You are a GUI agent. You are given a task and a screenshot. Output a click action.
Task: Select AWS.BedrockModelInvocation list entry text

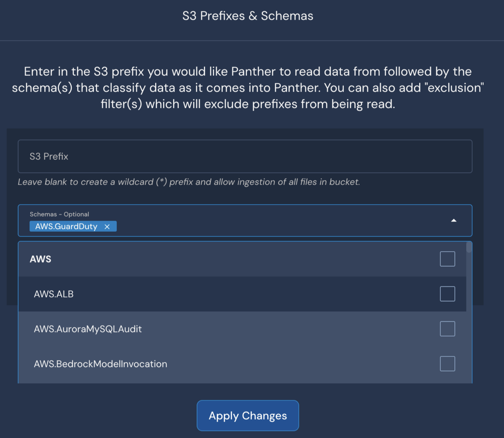click(100, 364)
